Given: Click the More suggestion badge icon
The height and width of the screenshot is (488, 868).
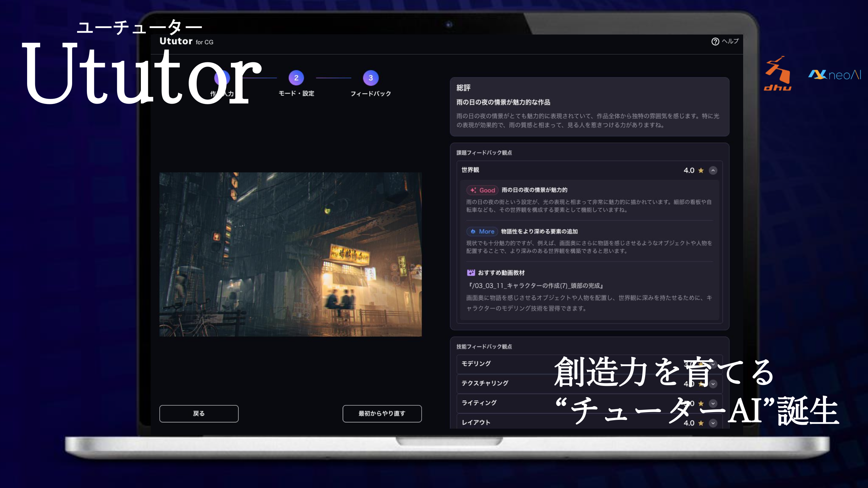Looking at the screenshot, I should [x=473, y=232].
